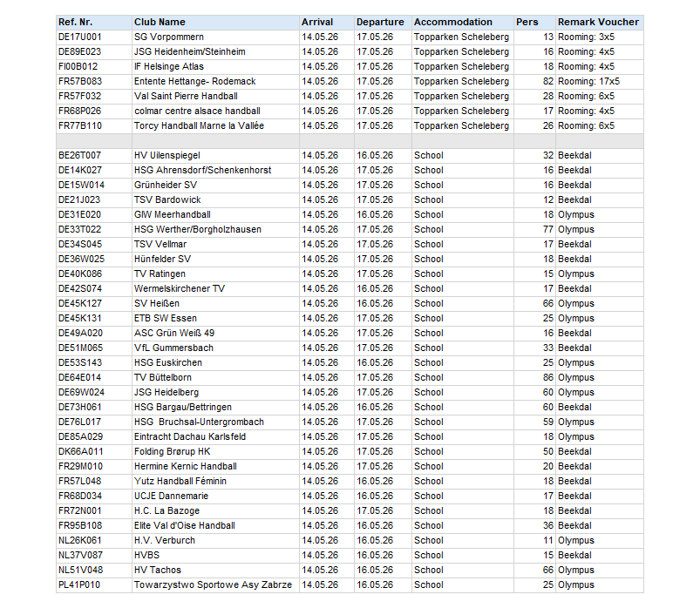700x608 pixels.
Task: Click the Rooming: 17x5 remark
Action: (x=600, y=81)
